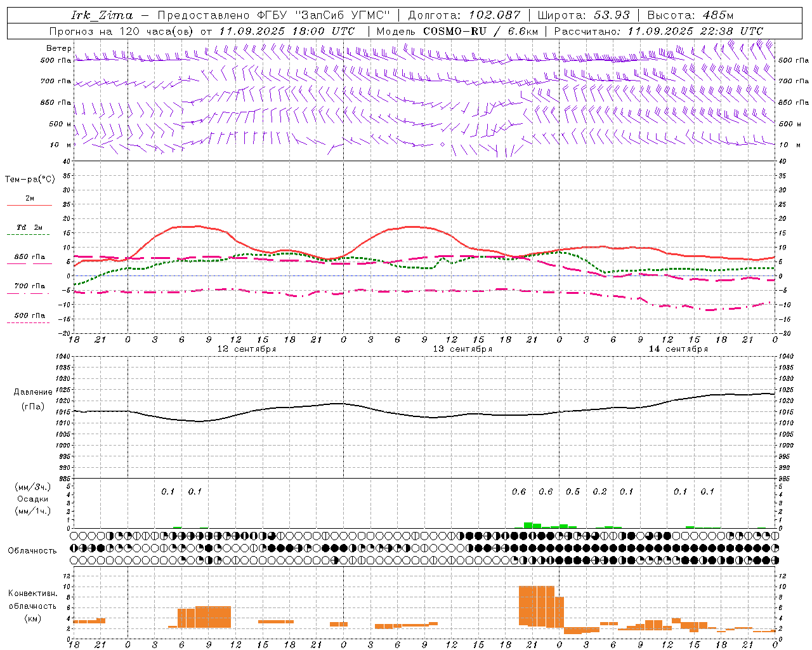Click the "(гПа)" unit under Давление
The width and height of the screenshot is (812, 650).
tap(33, 407)
